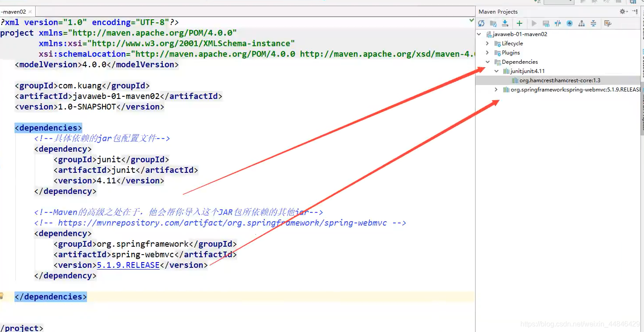644x332 pixels.
Task: Open Maven Projects panel gear menu
Action: [x=623, y=11]
